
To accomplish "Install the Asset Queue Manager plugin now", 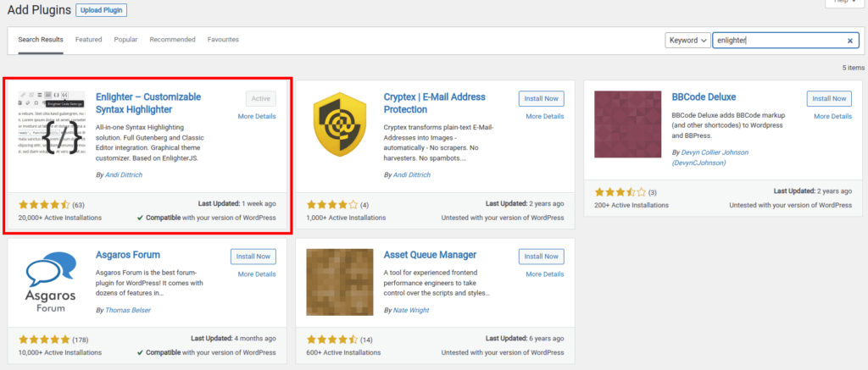I will (x=542, y=257).
